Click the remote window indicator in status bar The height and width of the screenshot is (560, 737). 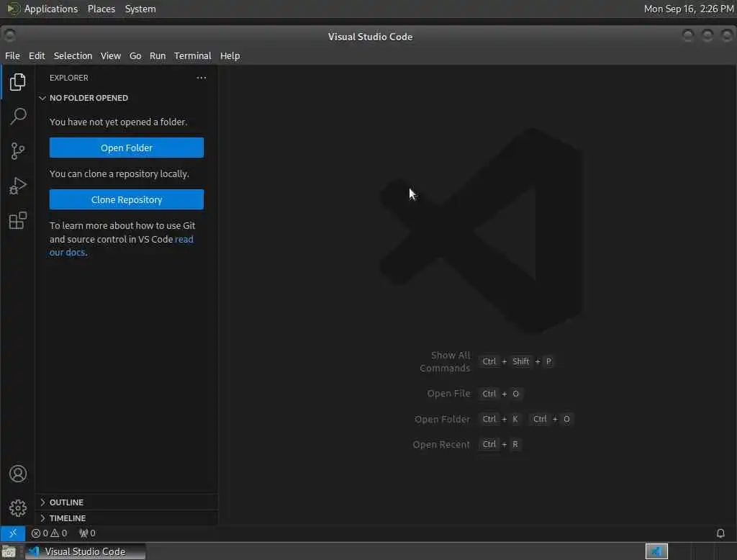[13, 533]
